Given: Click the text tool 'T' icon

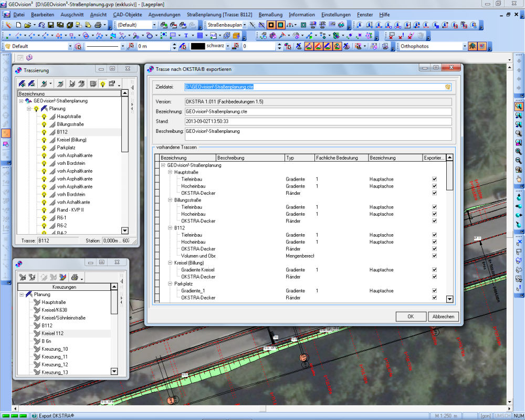Looking at the screenshot, I should tap(186, 36).
